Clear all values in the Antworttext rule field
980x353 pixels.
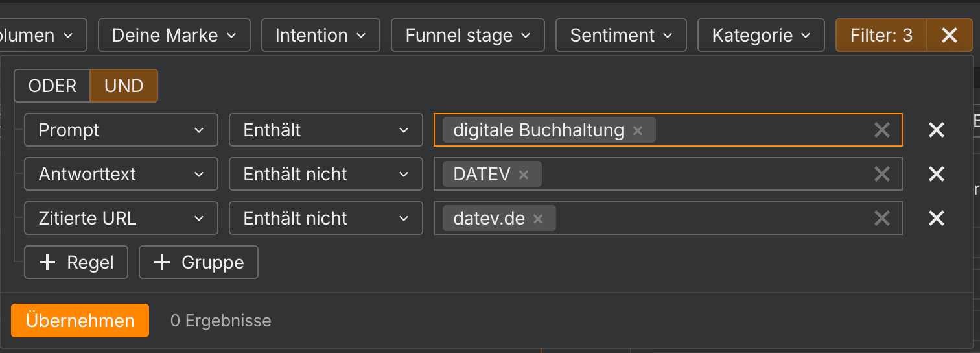point(881,174)
